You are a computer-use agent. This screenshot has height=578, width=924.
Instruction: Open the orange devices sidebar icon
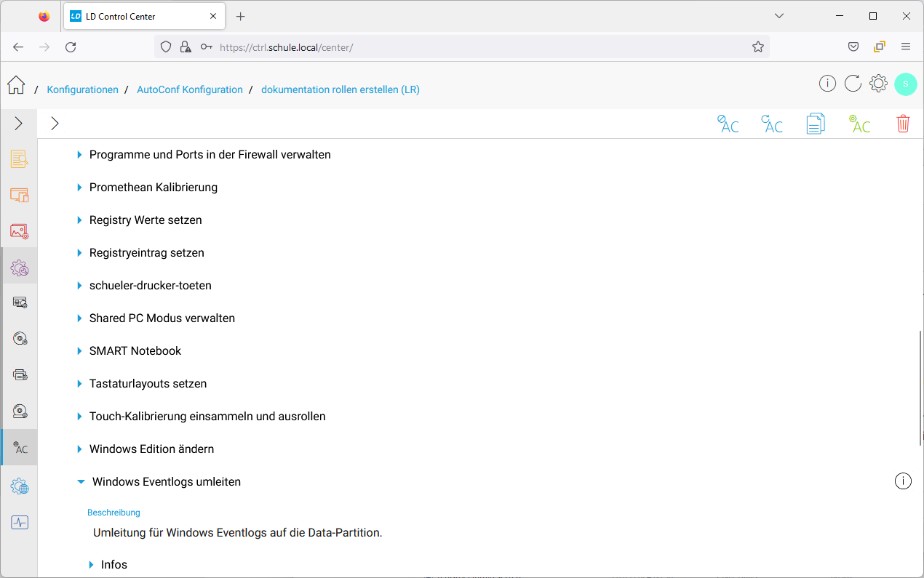(x=20, y=195)
